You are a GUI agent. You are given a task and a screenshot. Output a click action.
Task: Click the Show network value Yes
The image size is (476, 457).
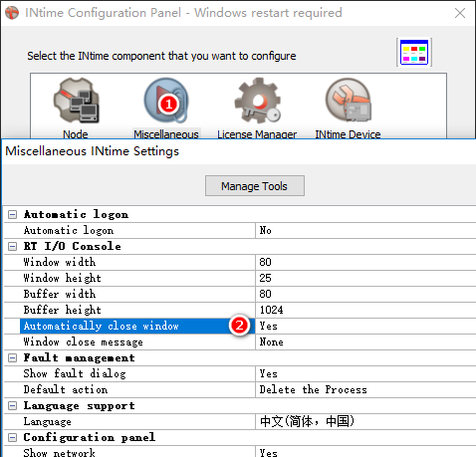tap(365, 452)
